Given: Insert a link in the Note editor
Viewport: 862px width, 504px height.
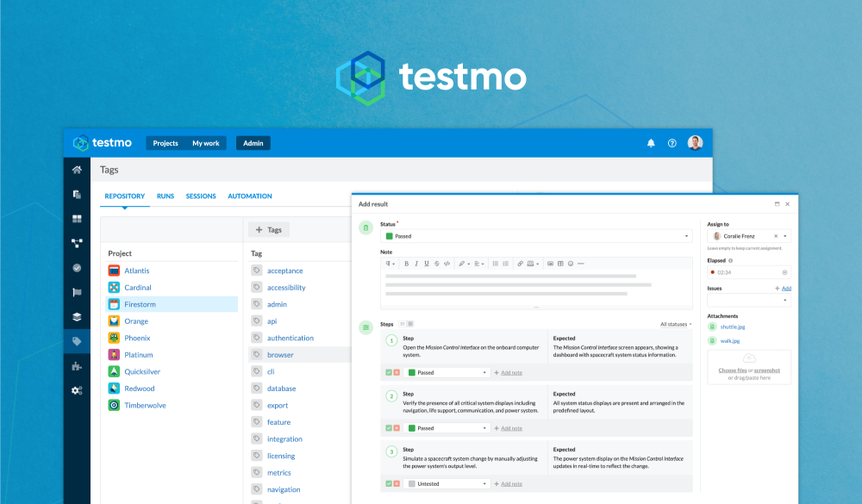Looking at the screenshot, I should coord(520,264).
